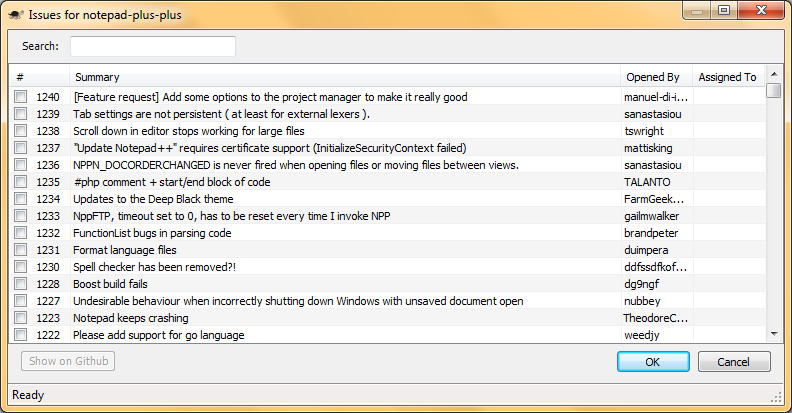Minimize the Issues window
Viewport: 792px width, 413px height.
[698, 10]
